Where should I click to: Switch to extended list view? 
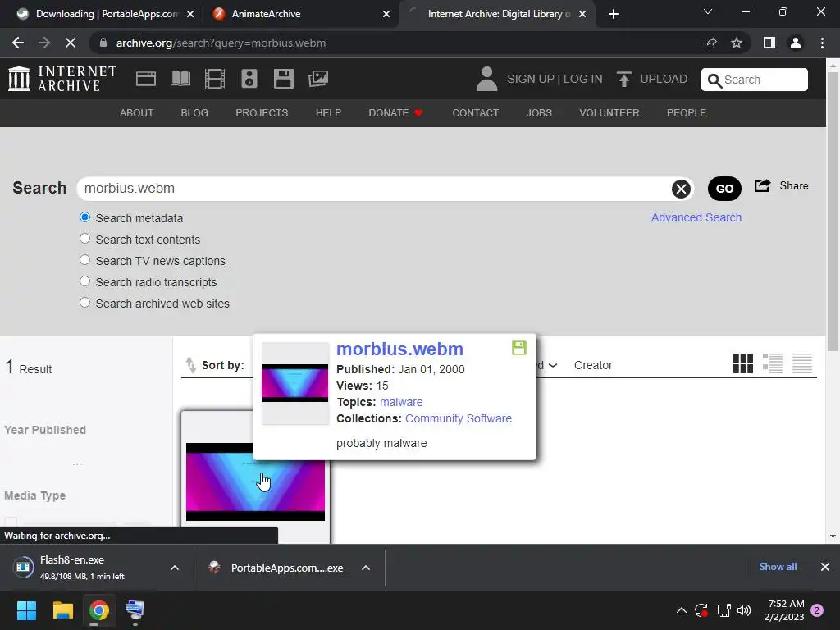click(x=773, y=363)
